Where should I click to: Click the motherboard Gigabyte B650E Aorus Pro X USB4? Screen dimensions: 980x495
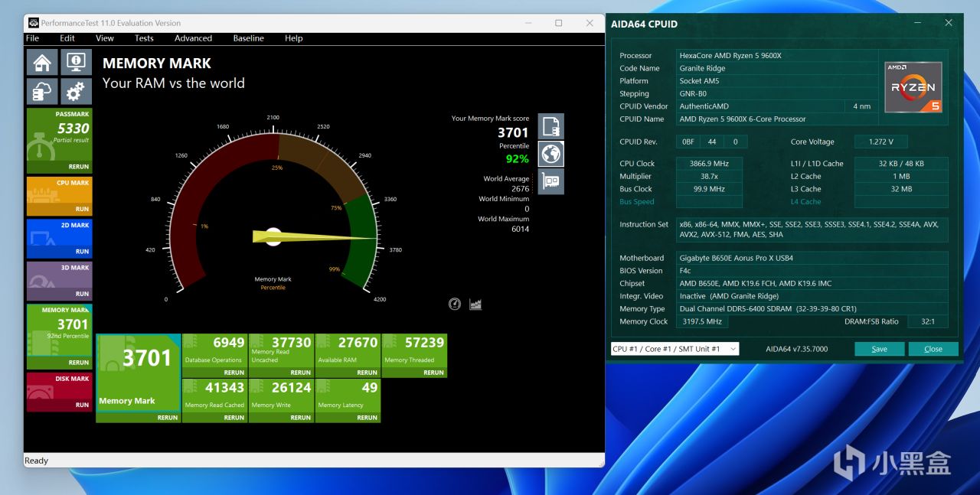pyautogui.click(x=735, y=258)
